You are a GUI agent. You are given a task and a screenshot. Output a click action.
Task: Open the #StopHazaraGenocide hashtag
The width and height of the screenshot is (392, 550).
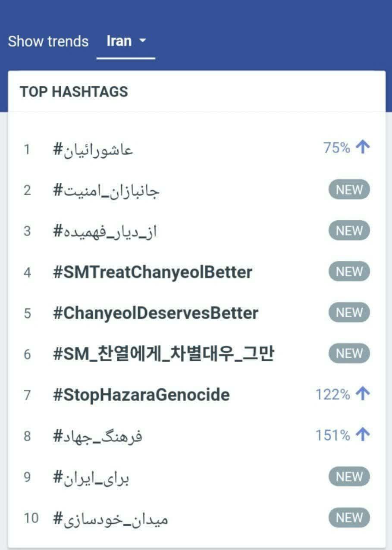point(141,395)
